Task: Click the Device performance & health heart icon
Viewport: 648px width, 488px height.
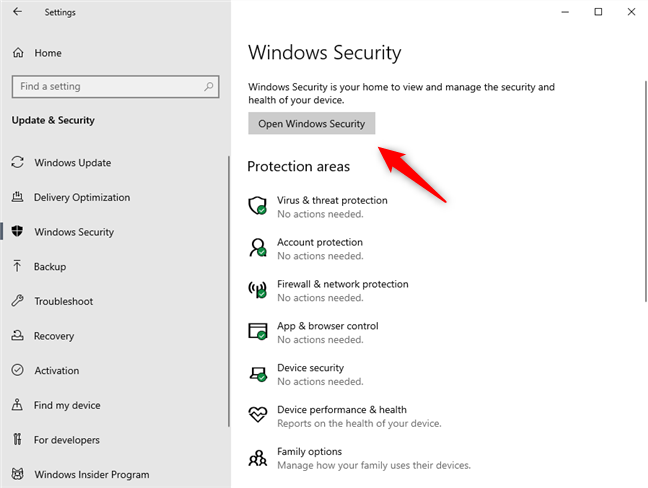Action: [x=258, y=415]
